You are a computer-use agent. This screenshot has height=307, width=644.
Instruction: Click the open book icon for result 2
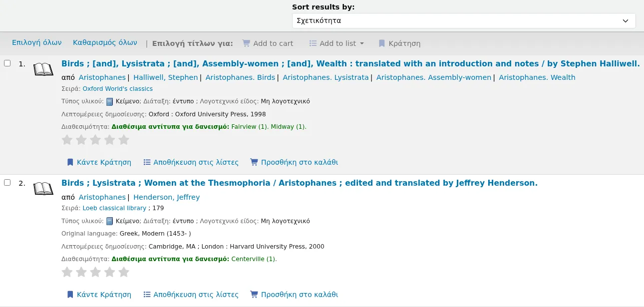point(43,189)
